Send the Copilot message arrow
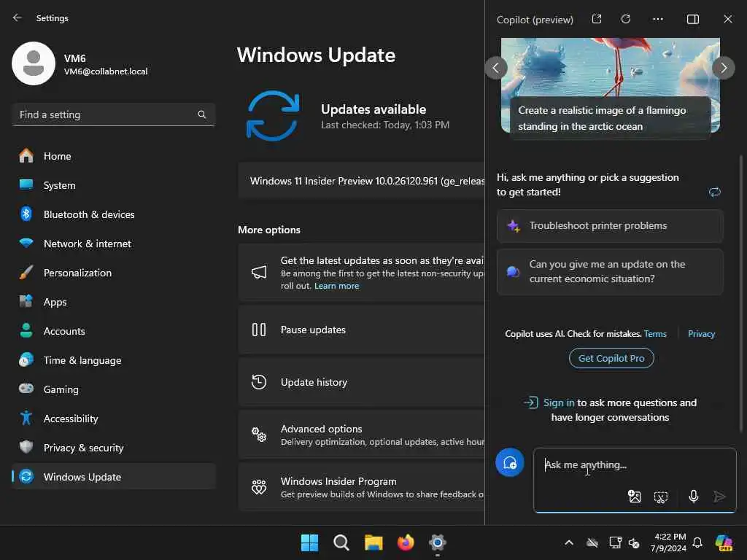This screenshot has height=560, width=747. (719, 497)
